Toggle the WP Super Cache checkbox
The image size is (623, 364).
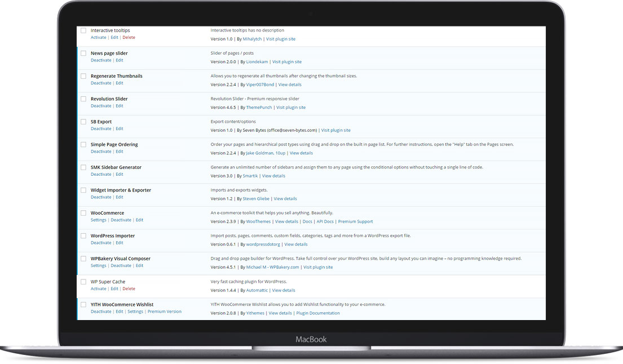pos(83,282)
